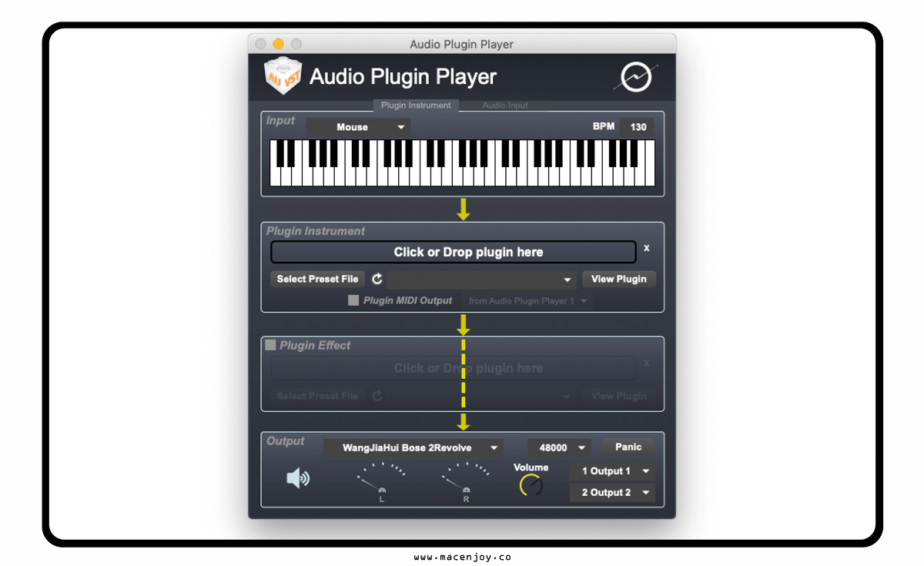Expand the 48000 sample rate dropdown

(559, 447)
